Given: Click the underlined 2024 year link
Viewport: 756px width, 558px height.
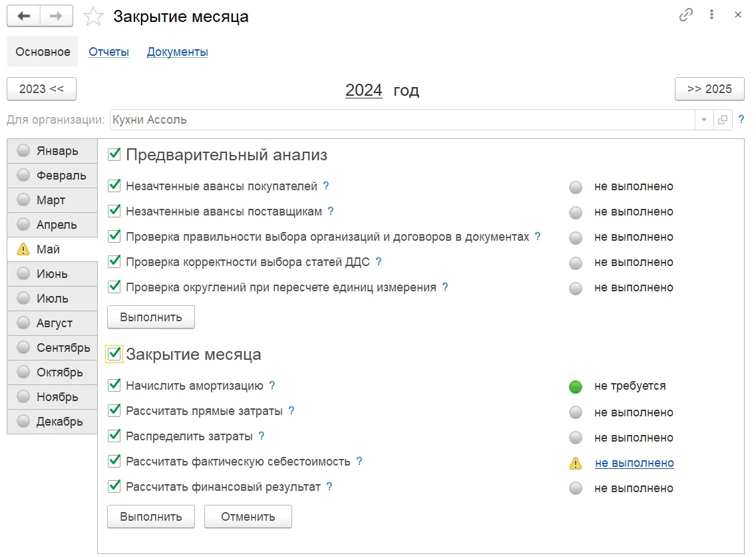Looking at the screenshot, I should (x=363, y=90).
